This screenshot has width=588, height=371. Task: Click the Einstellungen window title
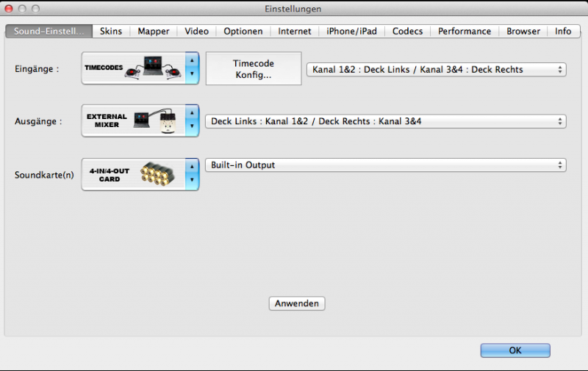(293, 9)
